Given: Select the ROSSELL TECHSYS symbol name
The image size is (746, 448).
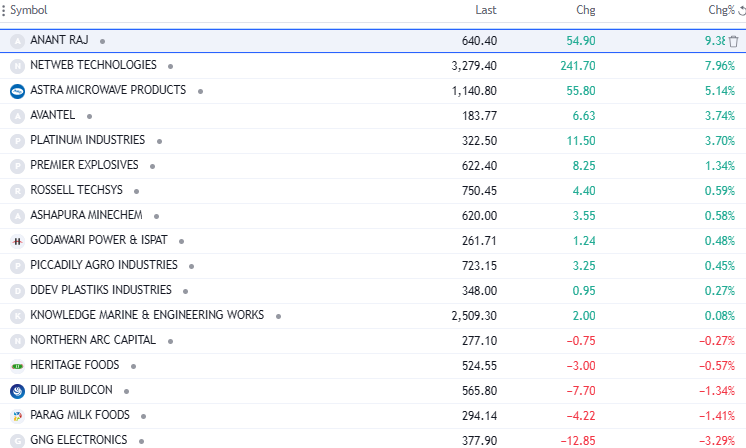Looking at the screenshot, I should point(77,190).
